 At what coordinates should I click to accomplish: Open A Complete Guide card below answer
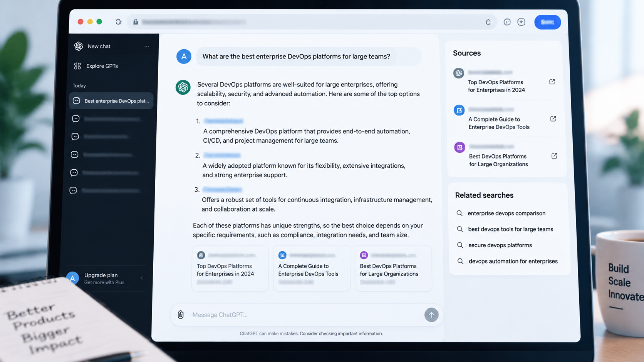[x=312, y=268]
